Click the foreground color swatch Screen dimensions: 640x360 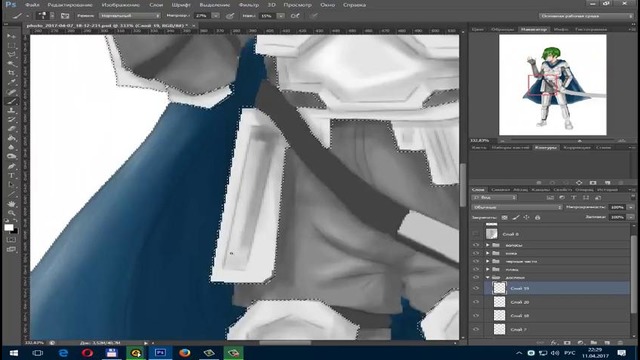(9, 227)
